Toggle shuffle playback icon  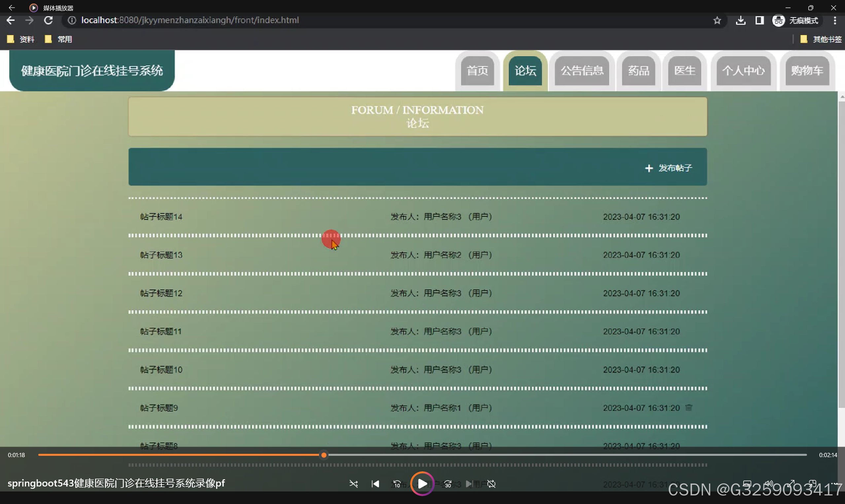[x=353, y=484]
